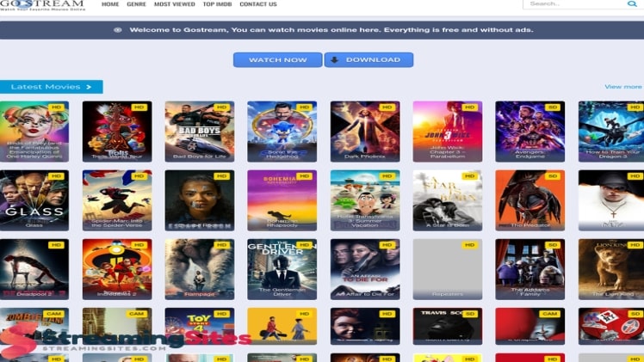Open the Genre menu
The width and height of the screenshot is (644, 362).
(x=136, y=4)
